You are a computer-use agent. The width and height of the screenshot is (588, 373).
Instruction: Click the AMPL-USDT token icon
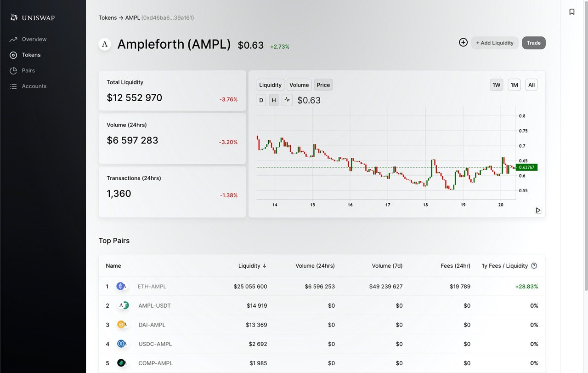pos(122,305)
